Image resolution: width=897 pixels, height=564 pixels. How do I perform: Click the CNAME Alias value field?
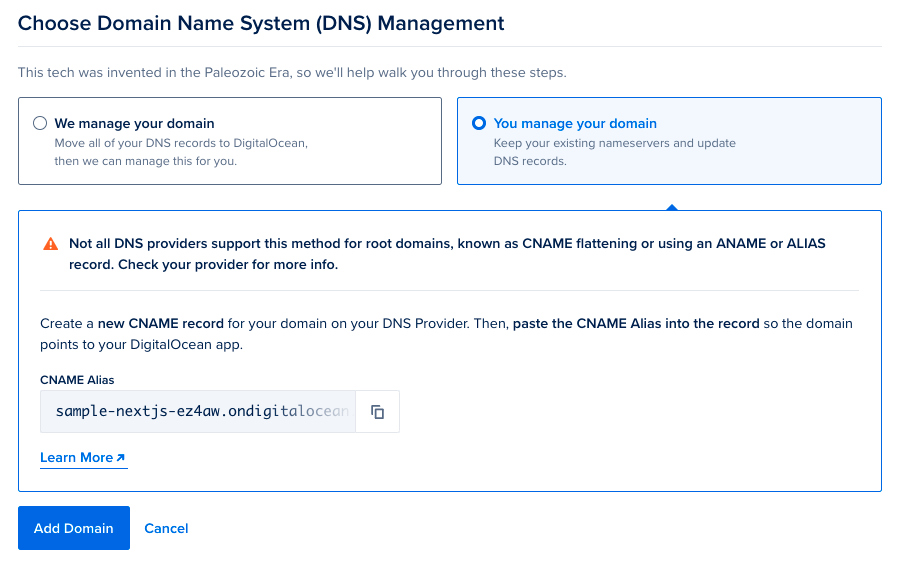point(198,412)
